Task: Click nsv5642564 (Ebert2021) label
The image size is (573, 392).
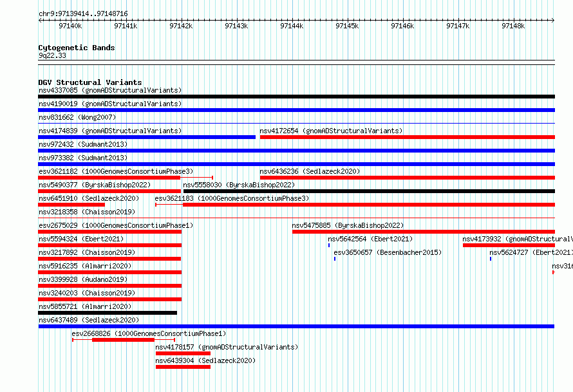Action: (370, 239)
